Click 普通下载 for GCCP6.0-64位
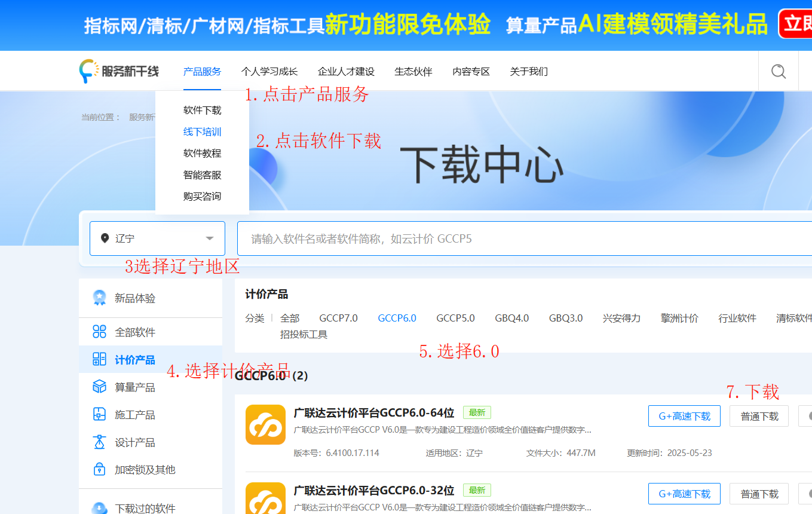Viewport: 812px width, 514px height. pos(759,416)
